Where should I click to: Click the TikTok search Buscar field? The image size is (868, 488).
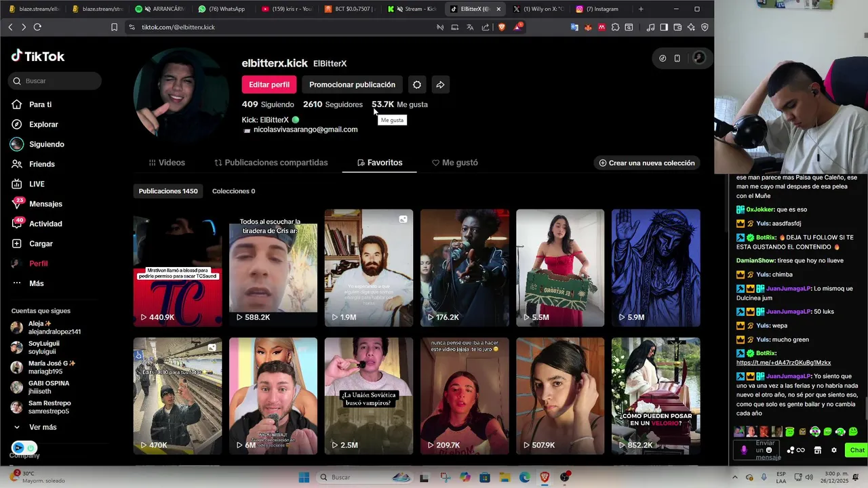click(56, 81)
